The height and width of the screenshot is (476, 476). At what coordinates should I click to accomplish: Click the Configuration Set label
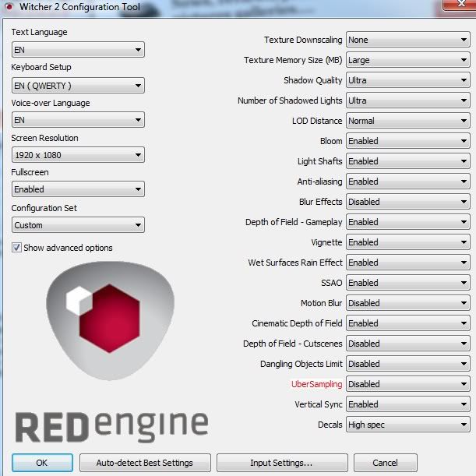tap(44, 208)
